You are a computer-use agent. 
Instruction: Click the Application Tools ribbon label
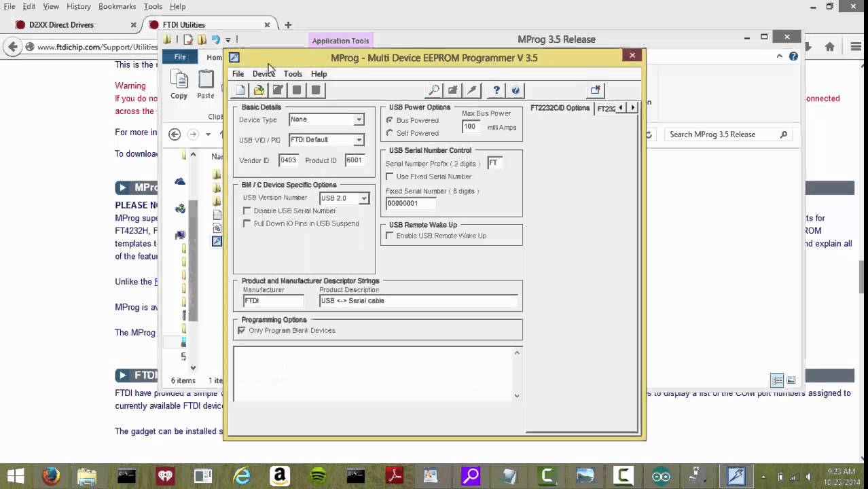(340, 41)
